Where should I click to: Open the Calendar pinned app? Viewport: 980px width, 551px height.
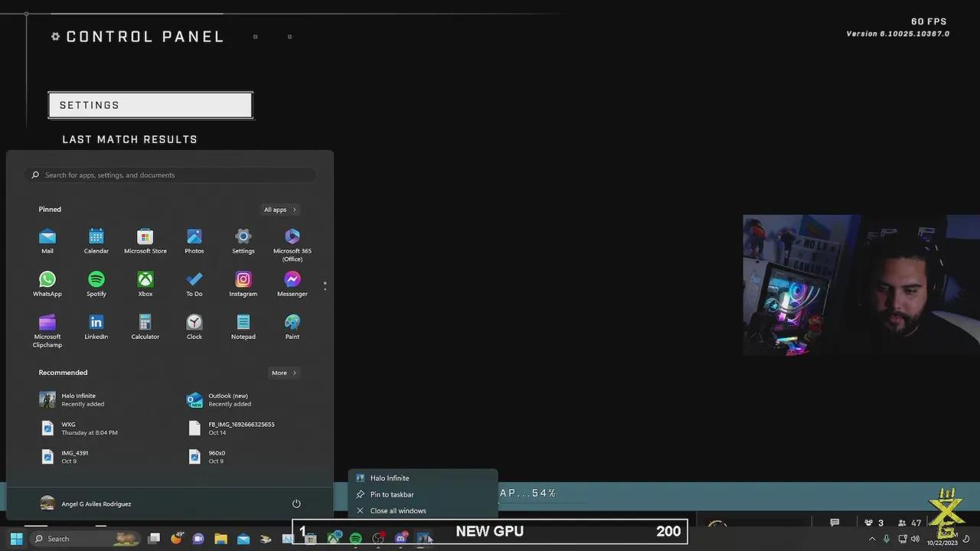point(96,241)
